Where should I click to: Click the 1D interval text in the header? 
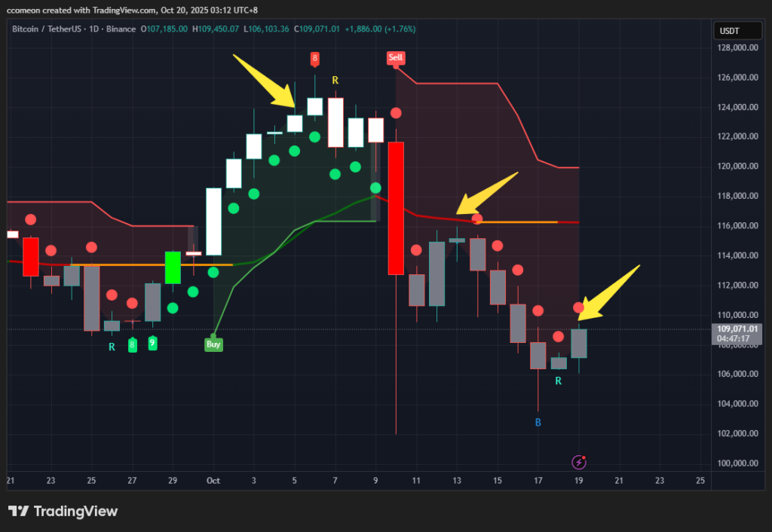pos(93,29)
